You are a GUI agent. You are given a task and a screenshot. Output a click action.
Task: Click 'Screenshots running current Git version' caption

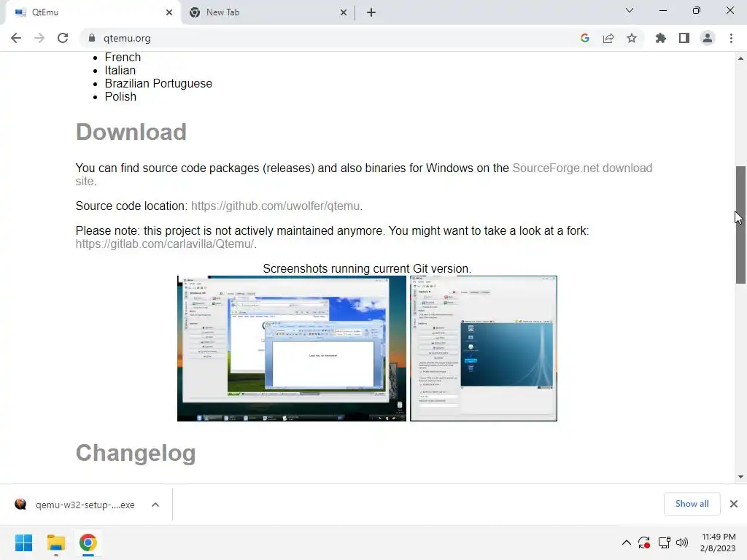[x=367, y=268]
